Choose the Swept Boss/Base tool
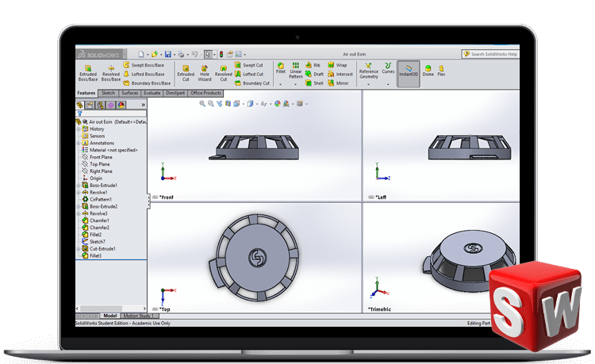595x364 pixels. click(x=144, y=65)
